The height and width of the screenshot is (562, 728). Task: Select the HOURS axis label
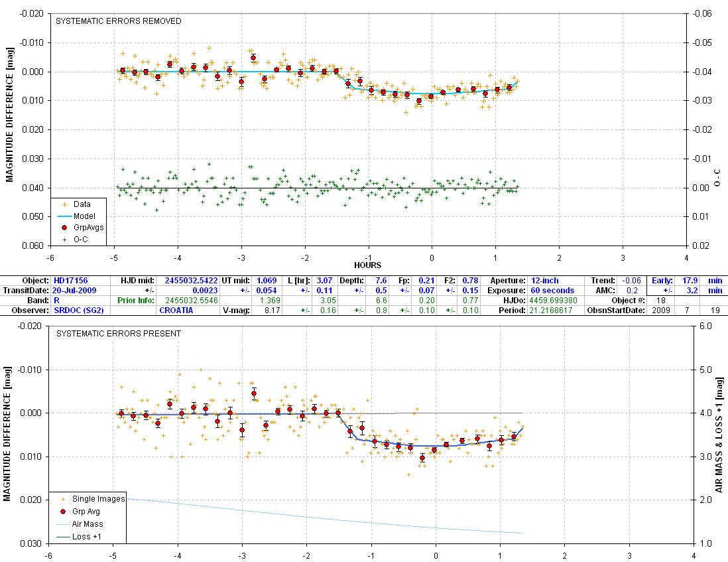click(x=367, y=265)
